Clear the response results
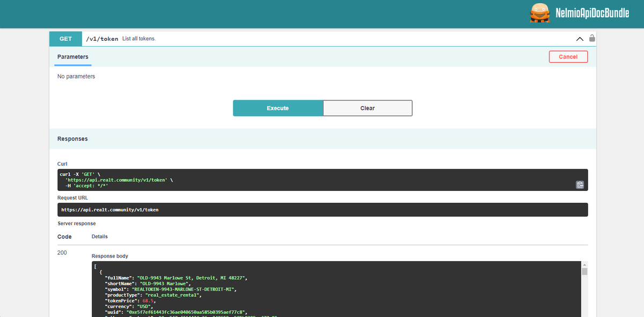 click(368, 108)
